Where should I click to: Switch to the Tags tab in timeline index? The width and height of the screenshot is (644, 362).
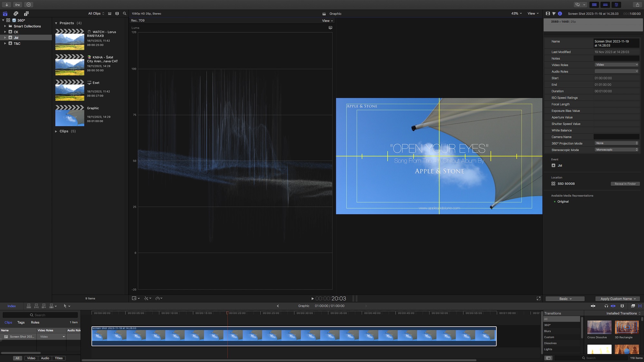coord(21,322)
